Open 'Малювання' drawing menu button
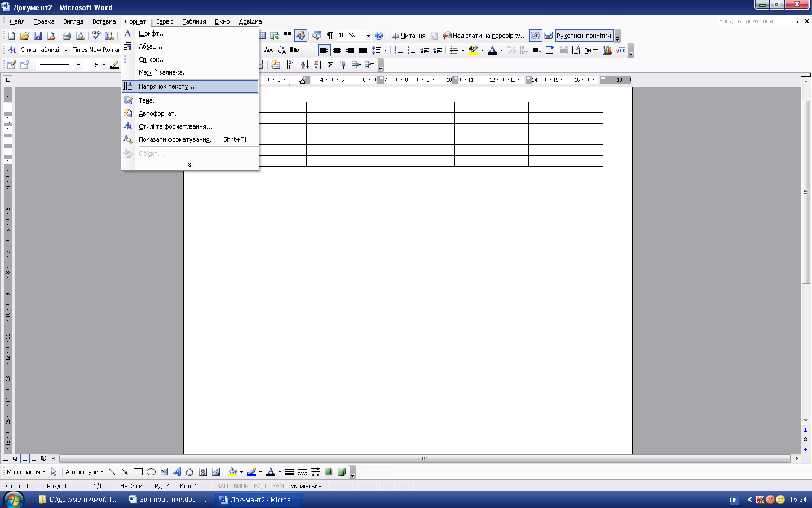The width and height of the screenshot is (812, 508). (26, 472)
